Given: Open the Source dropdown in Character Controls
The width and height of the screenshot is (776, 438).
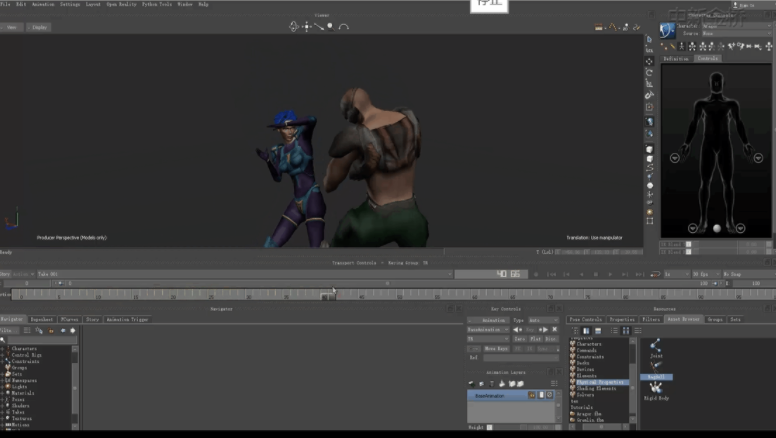Looking at the screenshot, I should pos(737,34).
